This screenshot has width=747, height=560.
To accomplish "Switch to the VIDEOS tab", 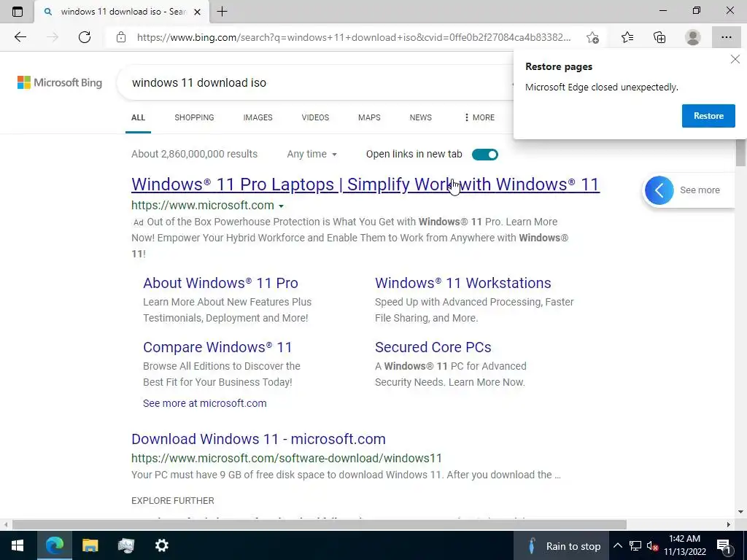I will pyautogui.click(x=315, y=117).
